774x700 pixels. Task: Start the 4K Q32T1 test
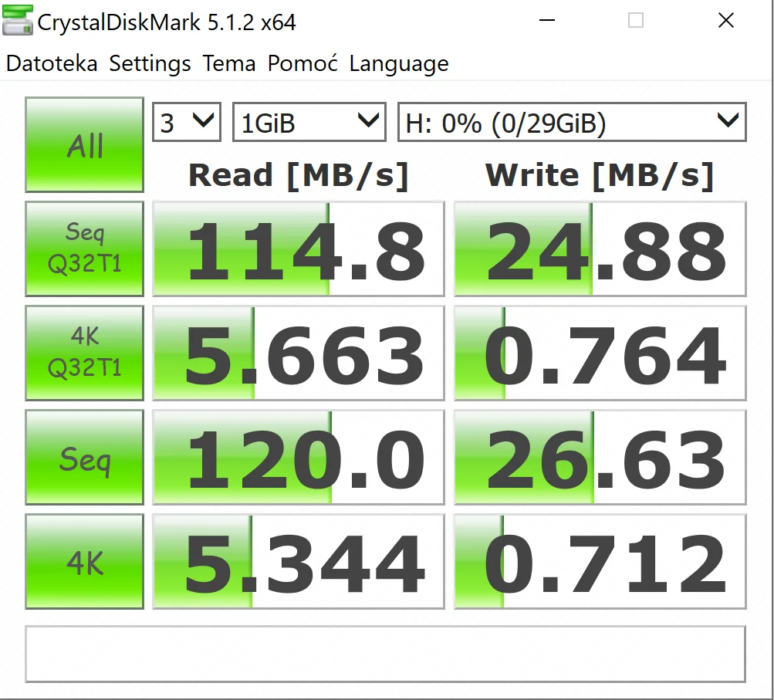[84, 353]
